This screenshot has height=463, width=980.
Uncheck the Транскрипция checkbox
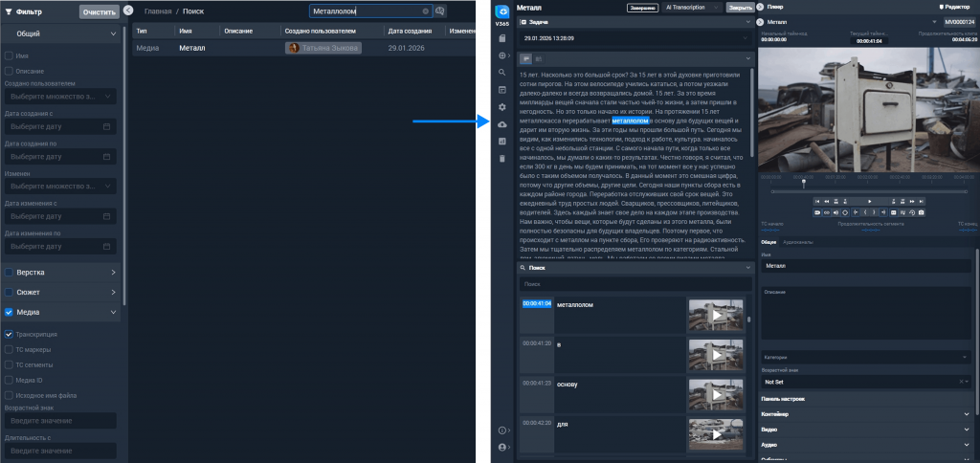click(x=10, y=335)
